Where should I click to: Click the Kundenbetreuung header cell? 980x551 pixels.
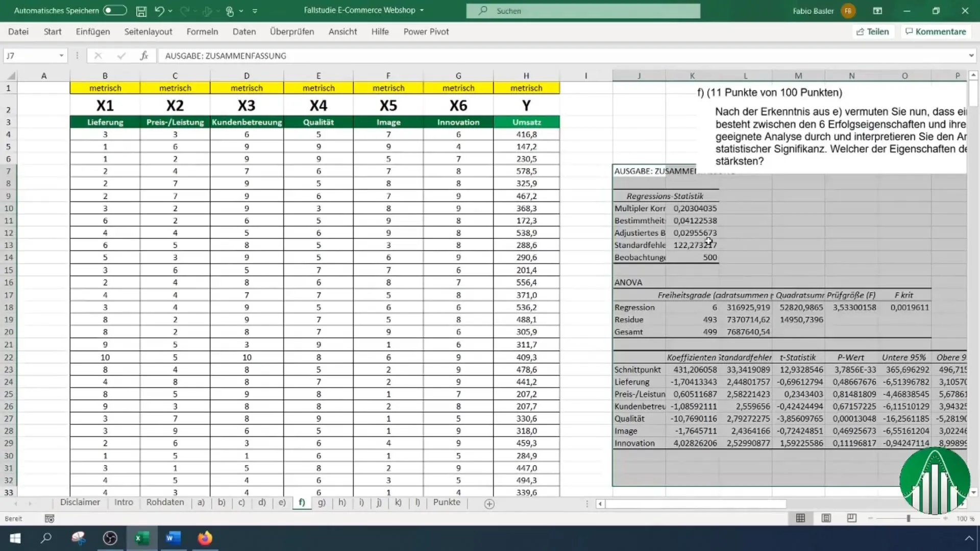[x=247, y=122]
